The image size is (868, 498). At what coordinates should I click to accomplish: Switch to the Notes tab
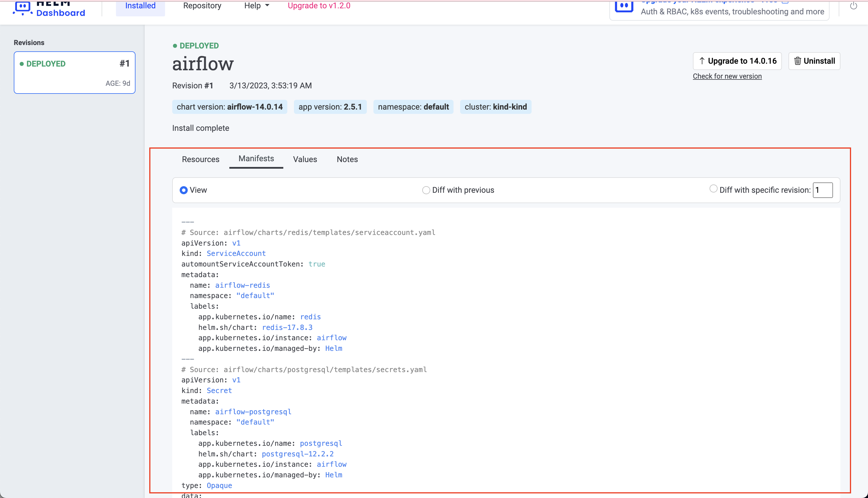pyautogui.click(x=347, y=159)
